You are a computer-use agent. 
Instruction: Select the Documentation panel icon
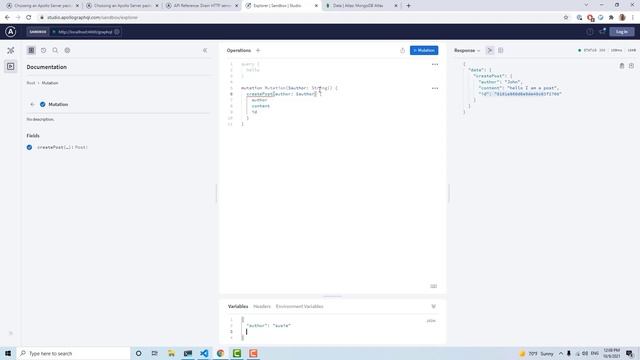pos(31,50)
